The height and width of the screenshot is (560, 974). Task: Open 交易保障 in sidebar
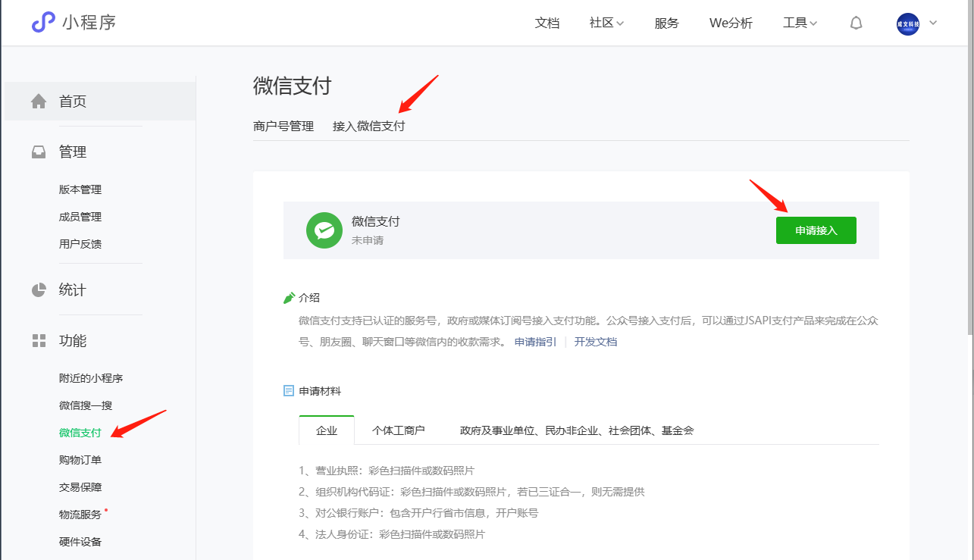(x=80, y=487)
